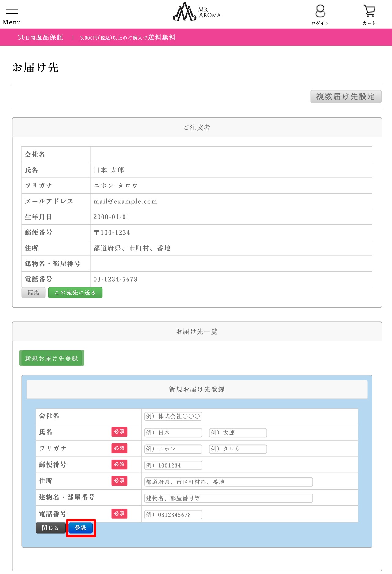Click the 必須 badge next to フリガナ
The image size is (392, 574).
(x=119, y=448)
